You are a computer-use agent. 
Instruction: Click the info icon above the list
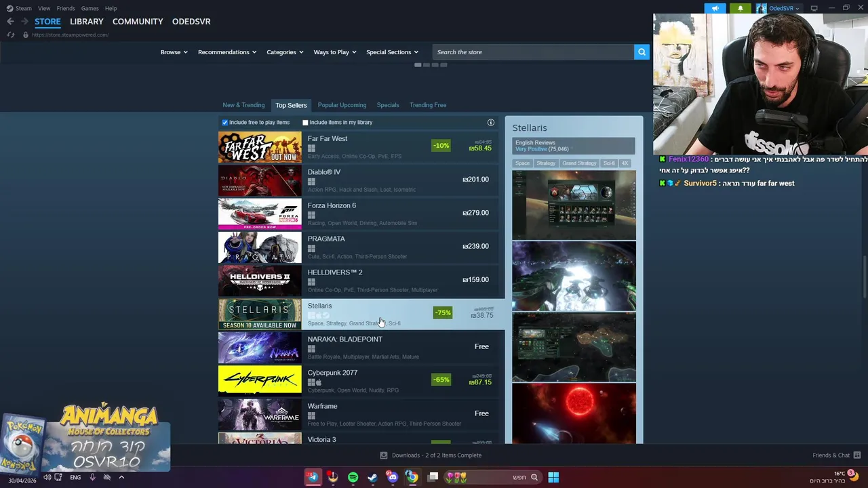pos(491,123)
